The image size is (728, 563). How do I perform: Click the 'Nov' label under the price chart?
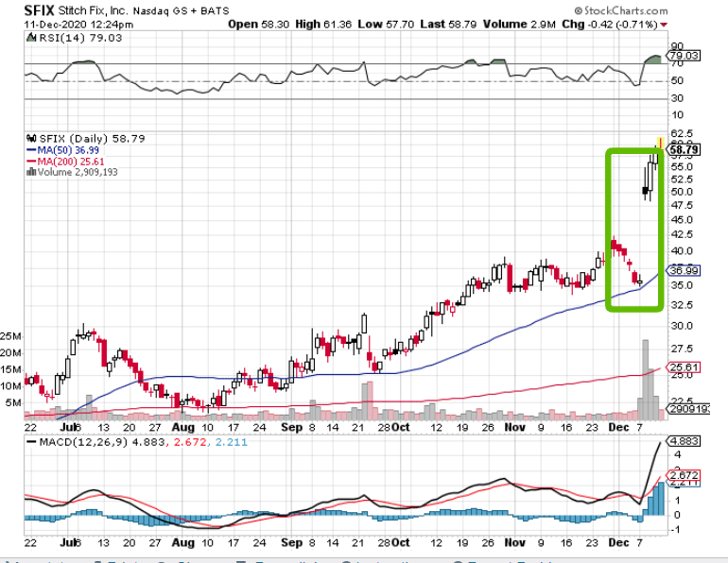(514, 427)
